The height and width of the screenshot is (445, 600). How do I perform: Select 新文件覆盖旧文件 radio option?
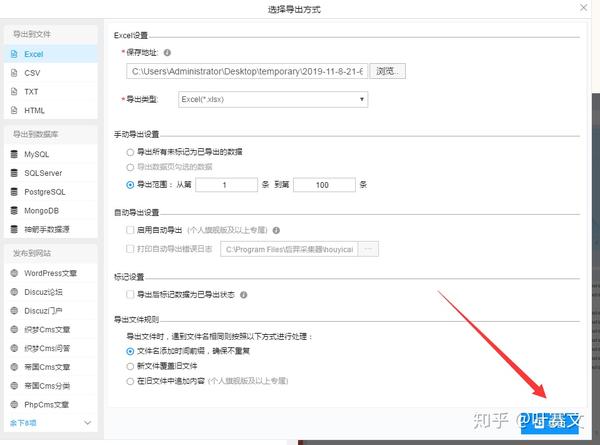tap(130, 366)
